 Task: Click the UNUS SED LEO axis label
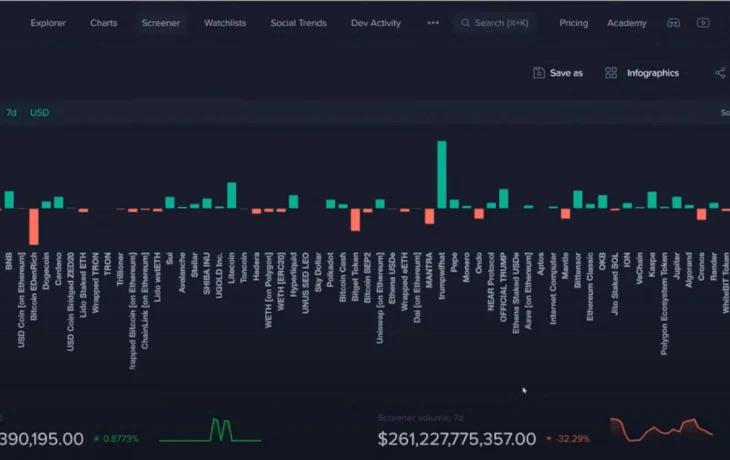point(306,283)
